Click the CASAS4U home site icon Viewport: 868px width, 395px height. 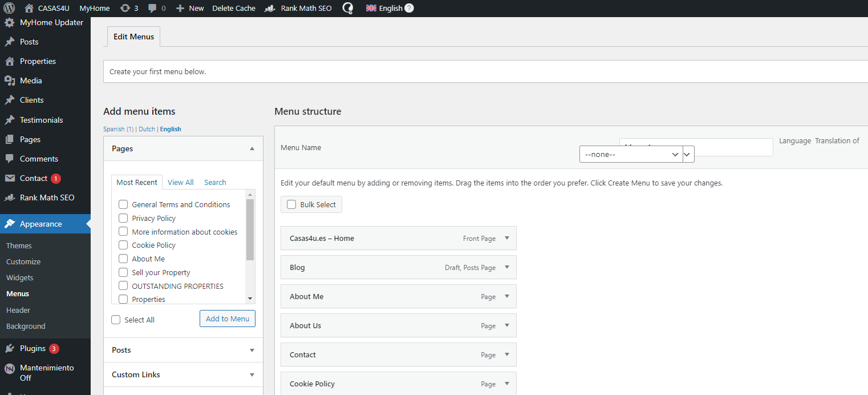point(29,9)
